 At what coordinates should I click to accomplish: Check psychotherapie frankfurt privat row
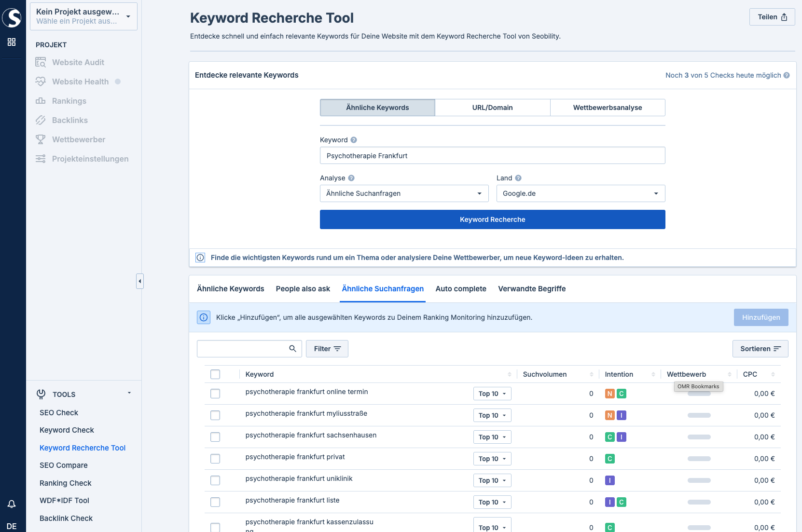click(215, 459)
